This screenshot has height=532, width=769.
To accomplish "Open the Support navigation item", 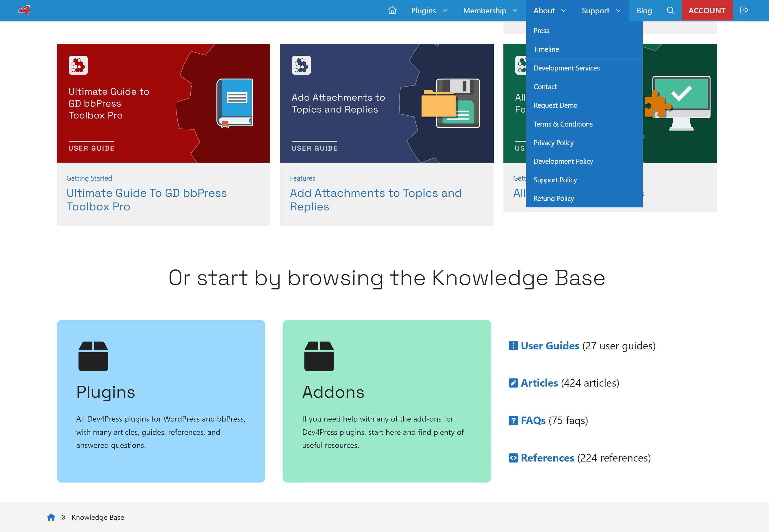I will coord(595,11).
